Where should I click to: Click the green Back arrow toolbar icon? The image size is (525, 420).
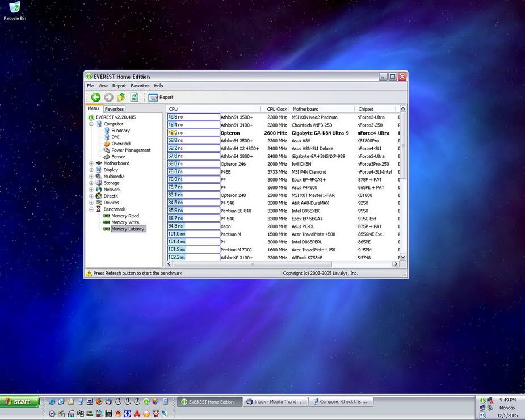tap(96, 98)
